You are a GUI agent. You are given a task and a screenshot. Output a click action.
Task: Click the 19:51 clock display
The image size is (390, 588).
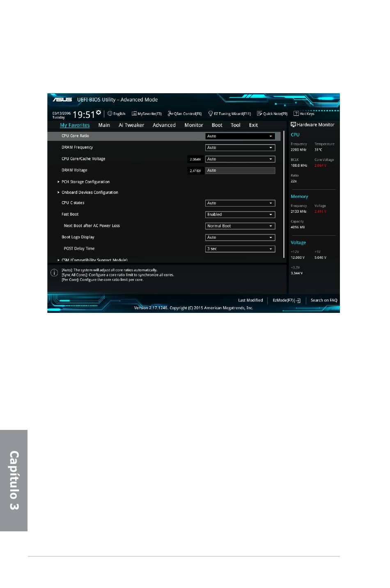pos(84,115)
